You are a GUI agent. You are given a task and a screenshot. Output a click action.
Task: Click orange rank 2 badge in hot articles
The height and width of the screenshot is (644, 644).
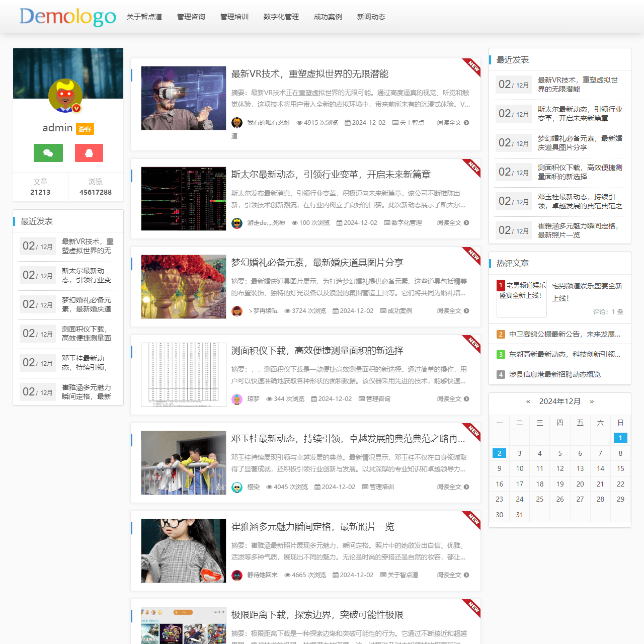pyautogui.click(x=501, y=334)
